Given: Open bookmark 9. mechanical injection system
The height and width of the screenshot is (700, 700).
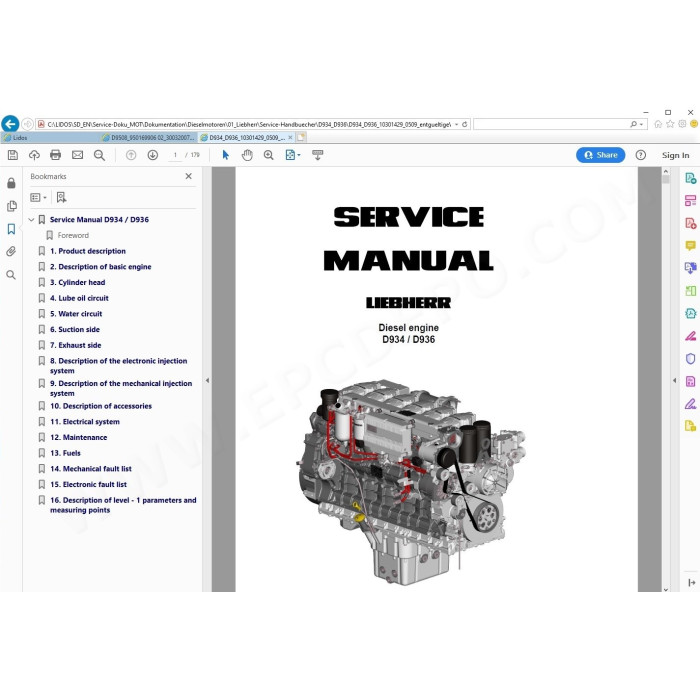Looking at the screenshot, I should pos(121,388).
